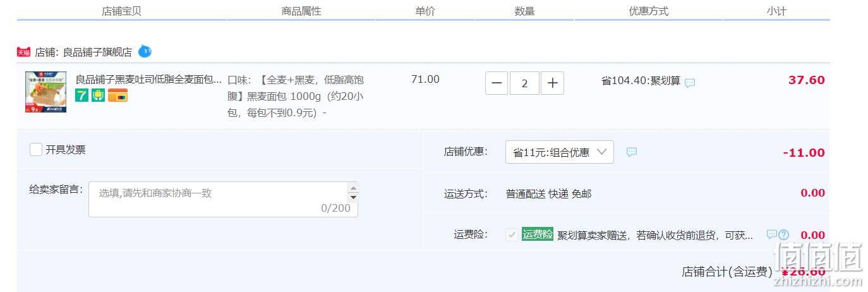Click the 小计 column header

coord(776,11)
